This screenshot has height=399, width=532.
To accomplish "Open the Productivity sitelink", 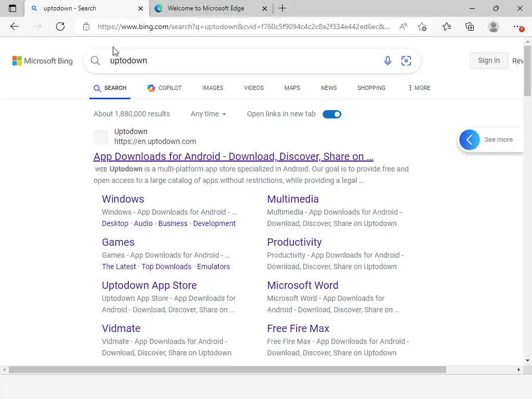I will (294, 242).
